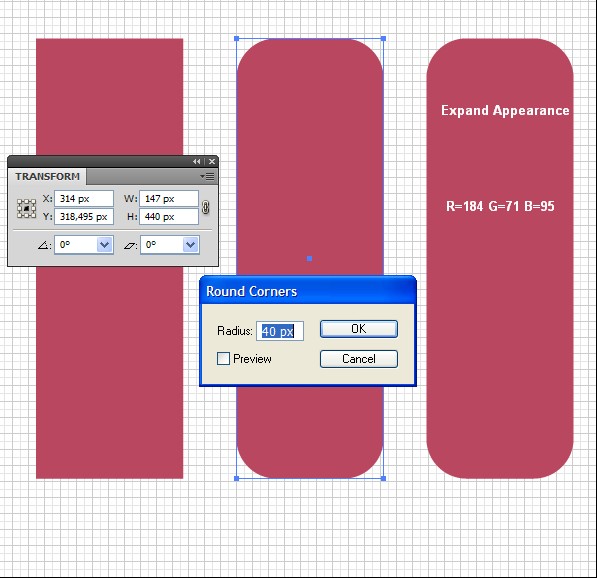
Task: Click the Round Corners dialog title bar
Action: click(x=308, y=291)
